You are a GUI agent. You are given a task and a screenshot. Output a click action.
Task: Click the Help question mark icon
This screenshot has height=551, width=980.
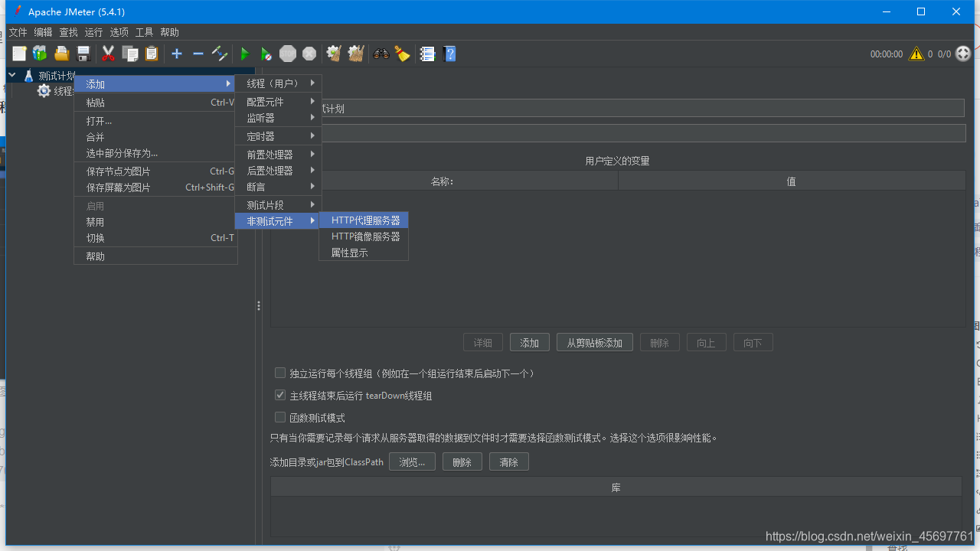(x=450, y=54)
